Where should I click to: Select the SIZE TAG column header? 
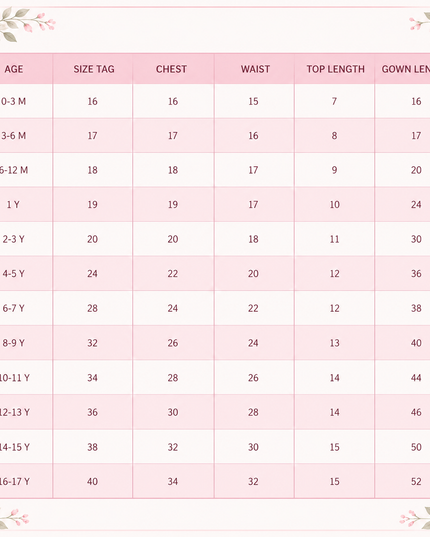(x=94, y=69)
